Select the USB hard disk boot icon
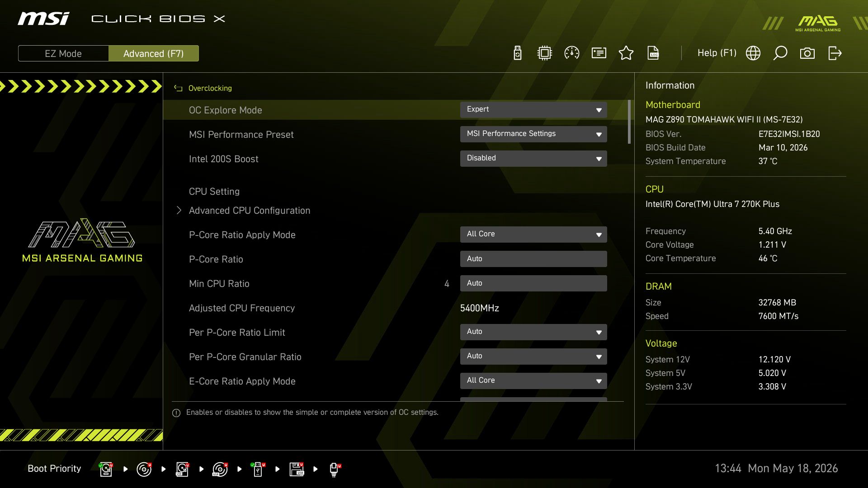This screenshot has height=488, width=868. tap(182, 469)
